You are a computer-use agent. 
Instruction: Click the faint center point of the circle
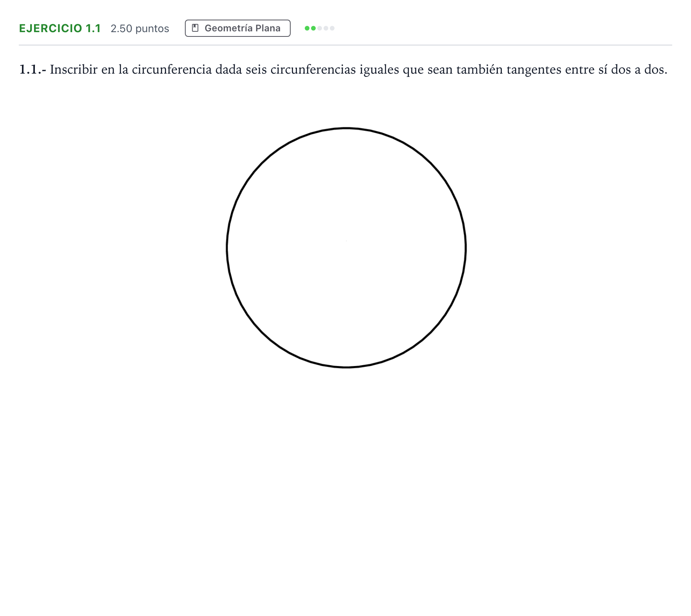(x=346, y=241)
